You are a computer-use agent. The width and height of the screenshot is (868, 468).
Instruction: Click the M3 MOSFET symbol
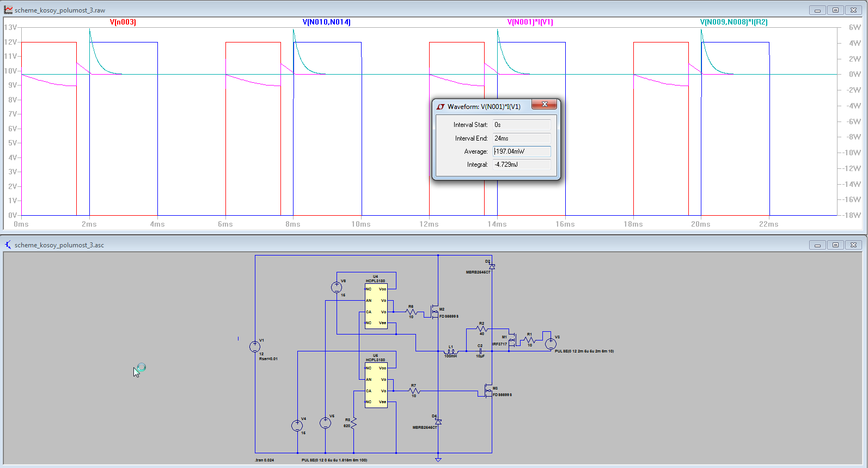pos(487,391)
